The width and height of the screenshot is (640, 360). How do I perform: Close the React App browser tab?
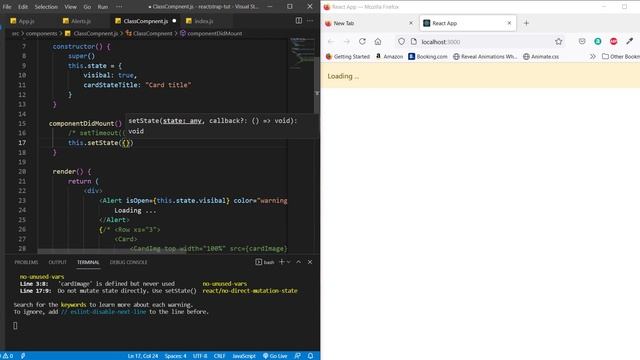[x=509, y=23]
